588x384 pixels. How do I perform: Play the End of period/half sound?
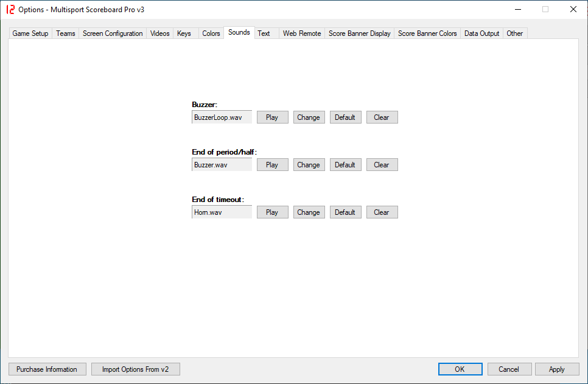point(272,165)
